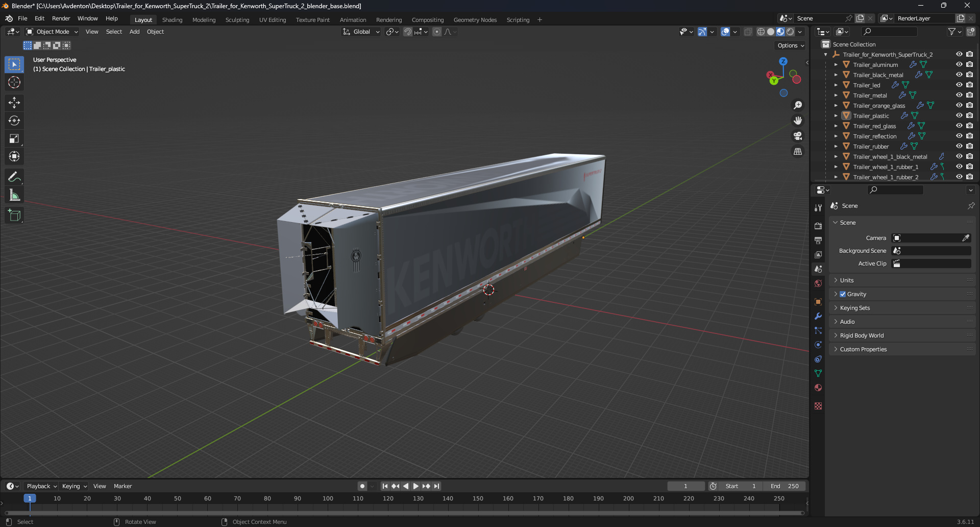Screen dimensions: 980x527
Task: Disable Trailer_rubber in renders
Action: pyautogui.click(x=970, y=146)
